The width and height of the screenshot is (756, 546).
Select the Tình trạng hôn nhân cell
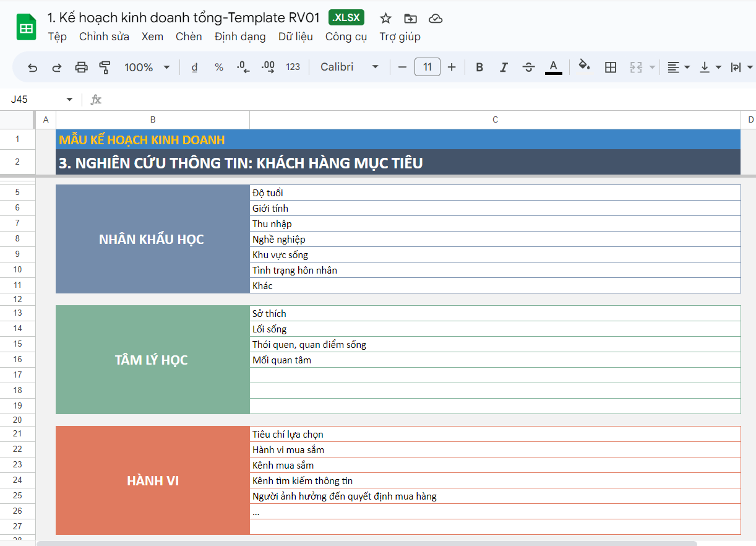[495, 270]
